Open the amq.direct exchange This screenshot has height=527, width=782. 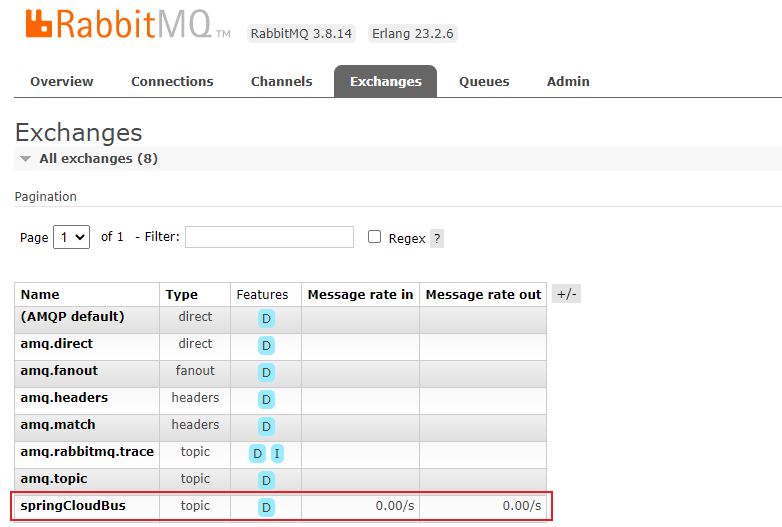[x=56, y=344]
